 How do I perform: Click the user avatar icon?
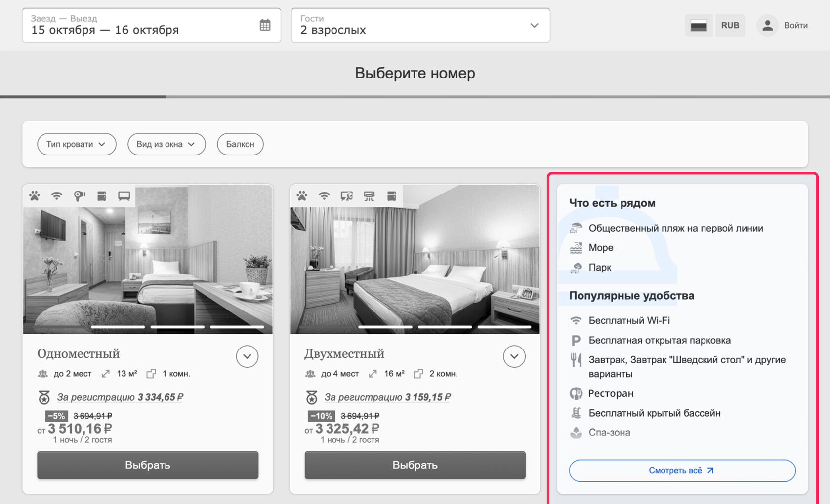pos(767,25)
